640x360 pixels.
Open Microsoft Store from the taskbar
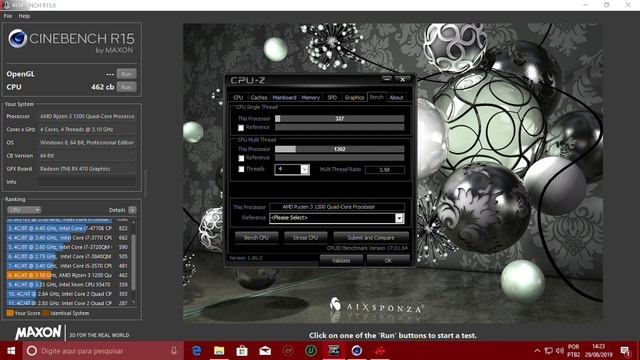(x=242, y=351)
